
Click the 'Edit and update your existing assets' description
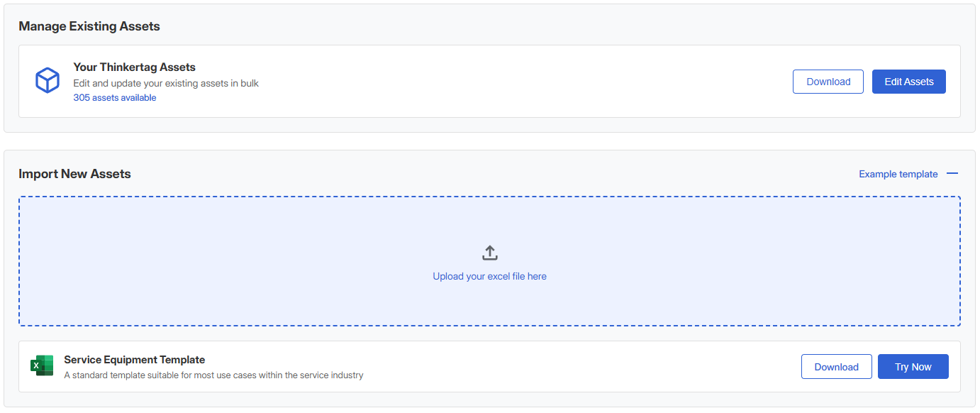tap(166, 83)
